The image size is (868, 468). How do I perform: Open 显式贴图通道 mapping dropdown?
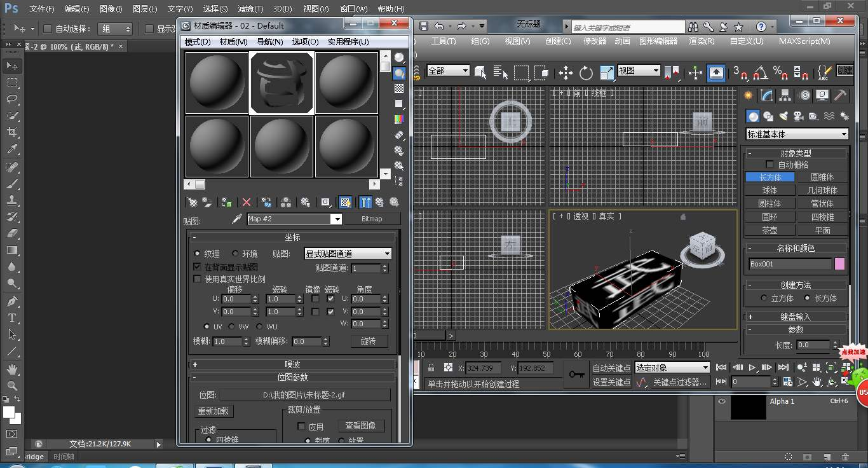[x=348, y=253]
